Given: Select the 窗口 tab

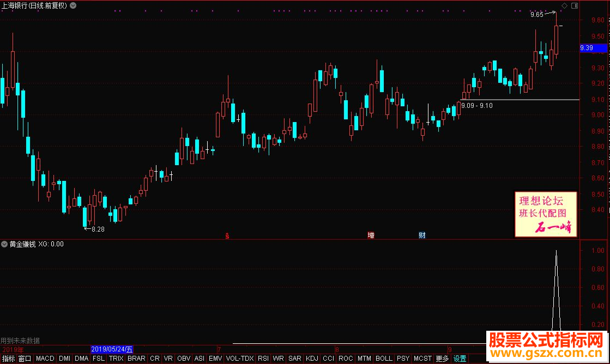Looking at the screenshot, I should click(x=25, y=359).
